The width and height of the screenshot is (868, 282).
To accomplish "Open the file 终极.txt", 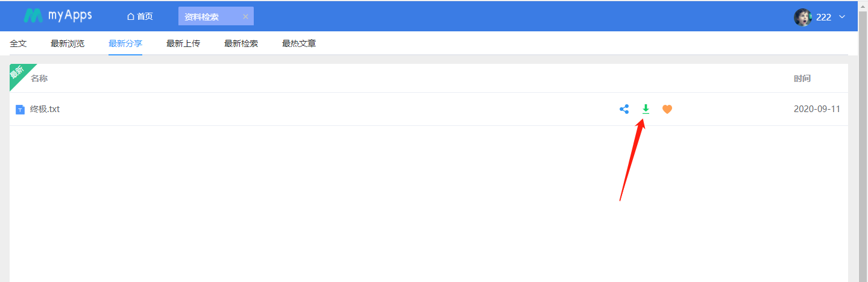I will point(45,109).
